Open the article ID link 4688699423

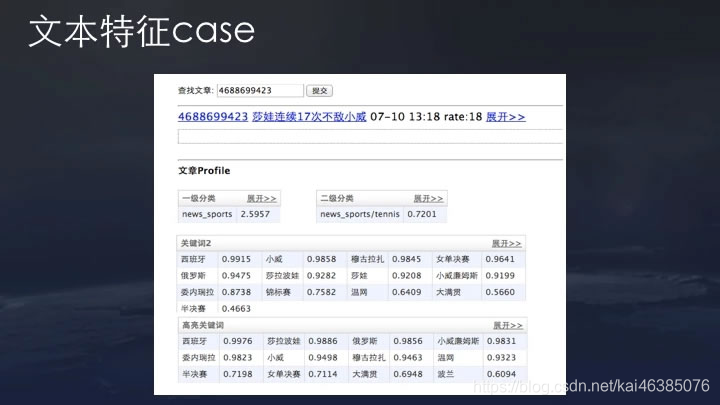(213, 117)
